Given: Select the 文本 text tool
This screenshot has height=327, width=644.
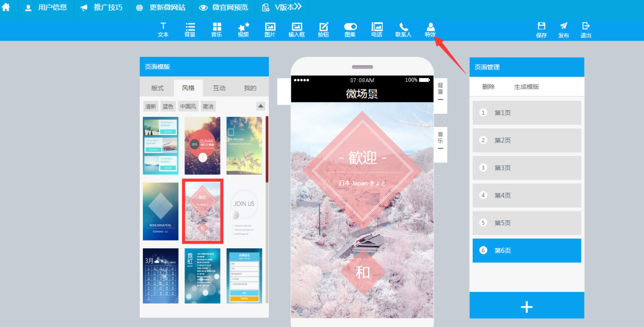Looking at the screenshot, I should (163, 29).
